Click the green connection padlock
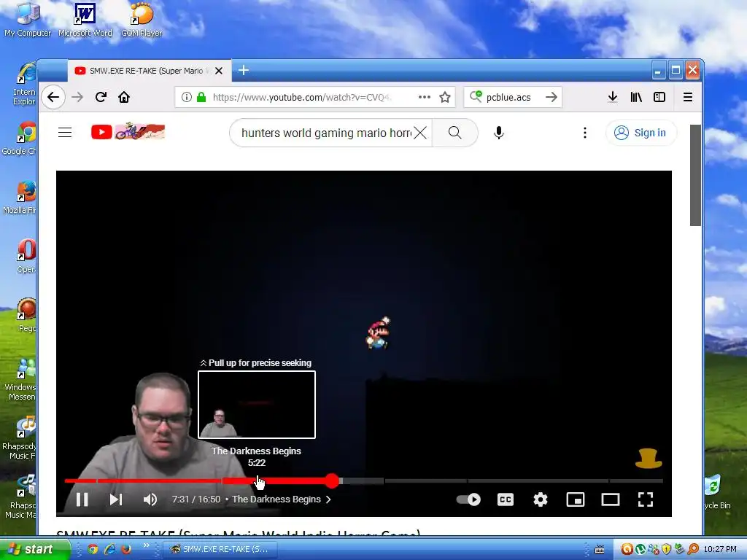The image size is (747, 560). (201, 97)
